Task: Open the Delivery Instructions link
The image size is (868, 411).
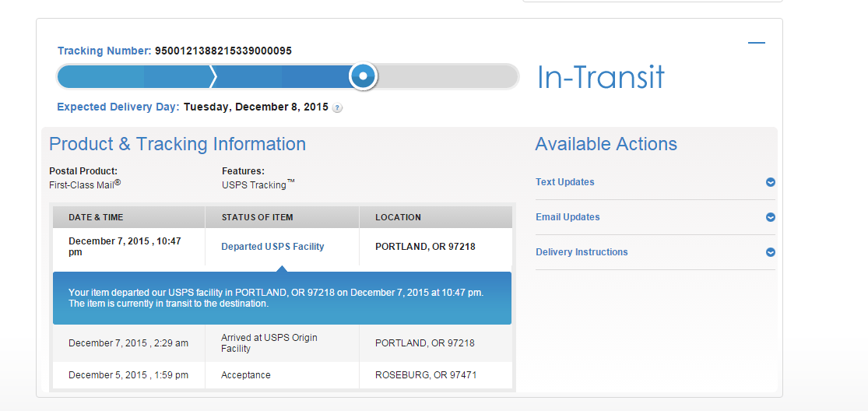Action: pyautogui.click(x=582, y=252)
